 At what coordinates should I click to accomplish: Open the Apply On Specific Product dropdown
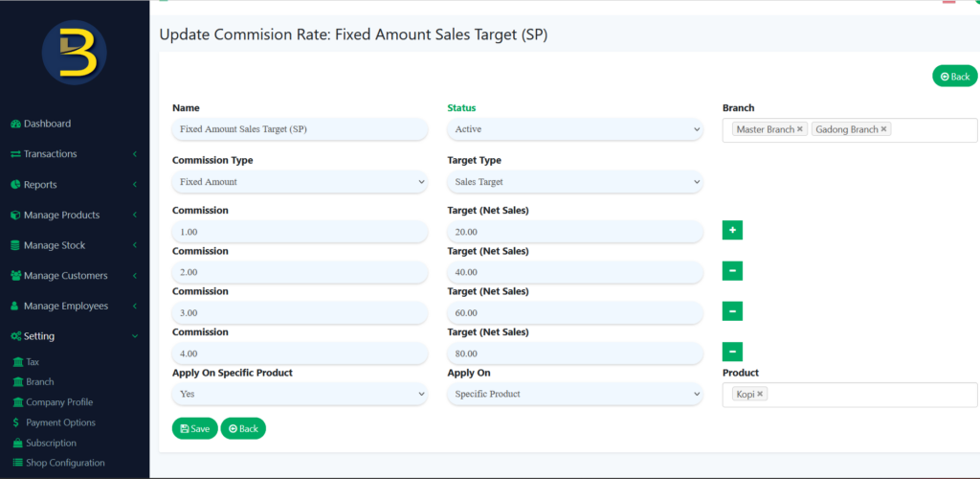pyautogui.click(x=300, y=394)
